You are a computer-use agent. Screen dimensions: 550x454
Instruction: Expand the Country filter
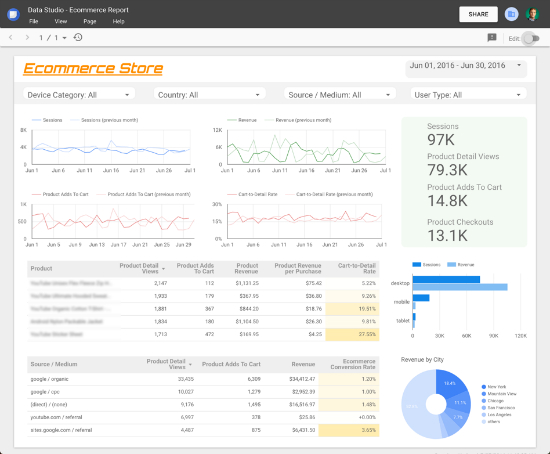pos(209,95)
